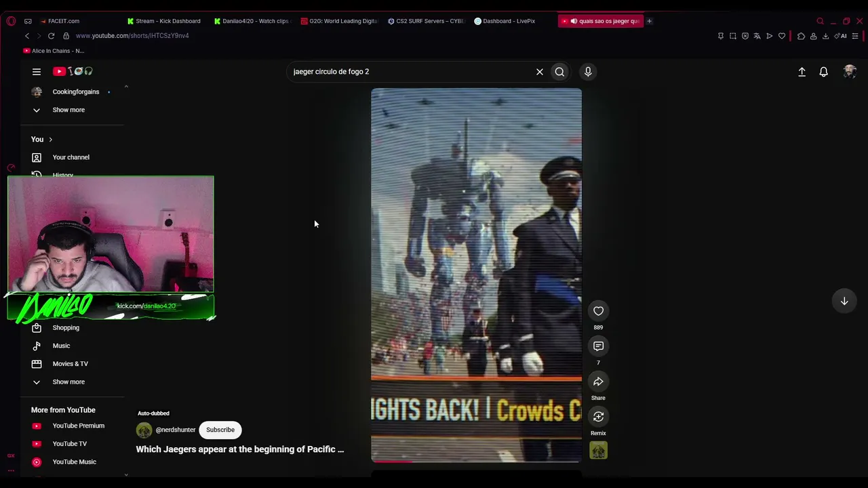
Task: Open the Alice In Chains bookmark
Action: click(x=54, y=51)
